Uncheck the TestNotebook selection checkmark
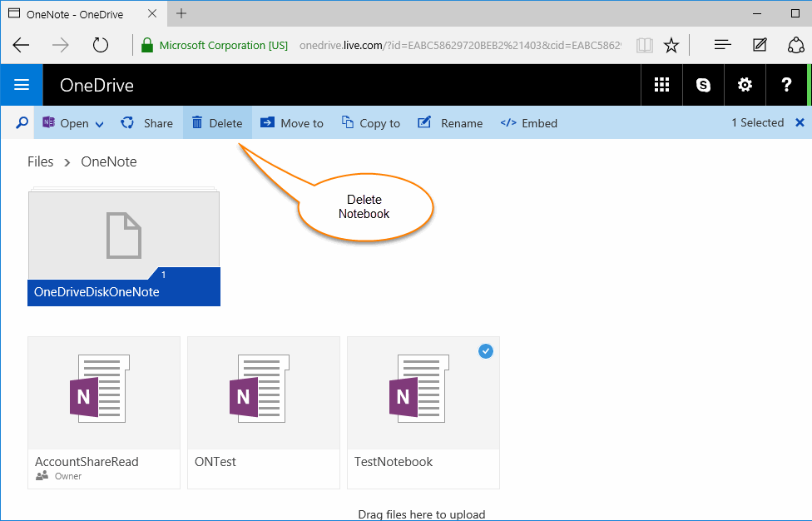 (486, 351)
